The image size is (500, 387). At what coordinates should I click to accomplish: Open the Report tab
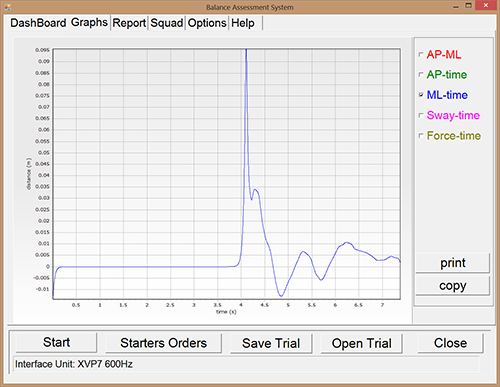[129, 23]
